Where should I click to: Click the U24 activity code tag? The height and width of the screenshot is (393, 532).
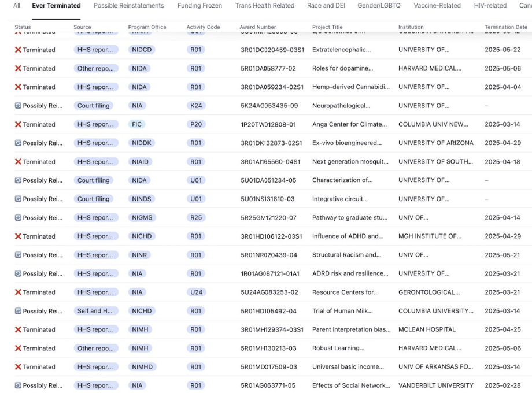(196, 292)
